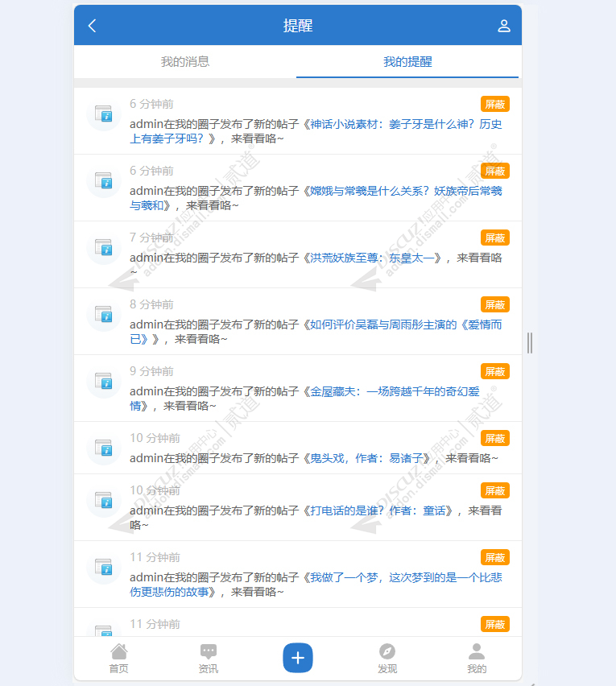Click notification icon beside 打电话的是谁 post
Image resolution: width=616 pixels, height=686 pixels.
click(104, 501)
